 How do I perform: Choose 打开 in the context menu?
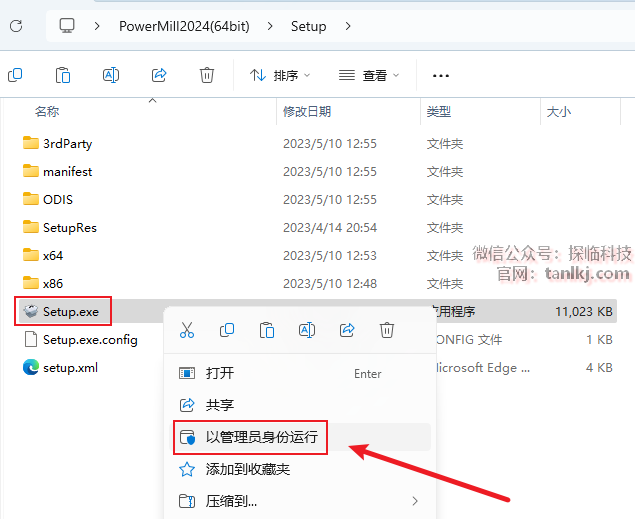tap(300, 373)
